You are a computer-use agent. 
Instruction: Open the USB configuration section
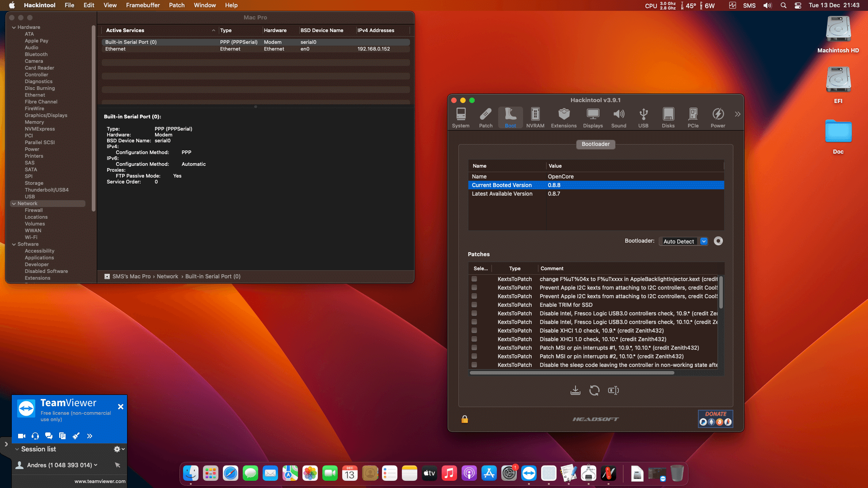coord(643,117)
